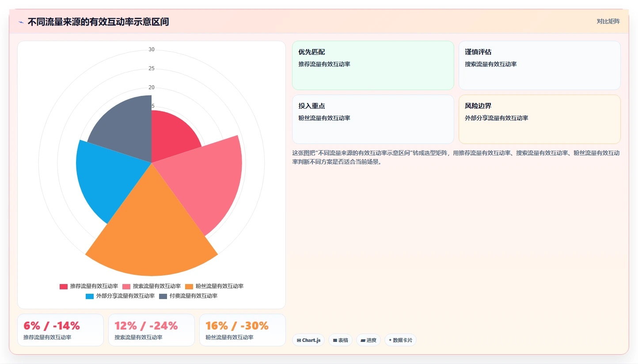
Task: Click the 对比矩阵 label in header
Action: 608,22
